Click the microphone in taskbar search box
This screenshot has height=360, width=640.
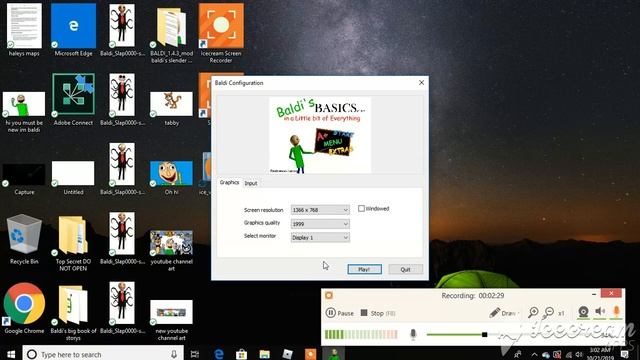[x=174, y=354]
